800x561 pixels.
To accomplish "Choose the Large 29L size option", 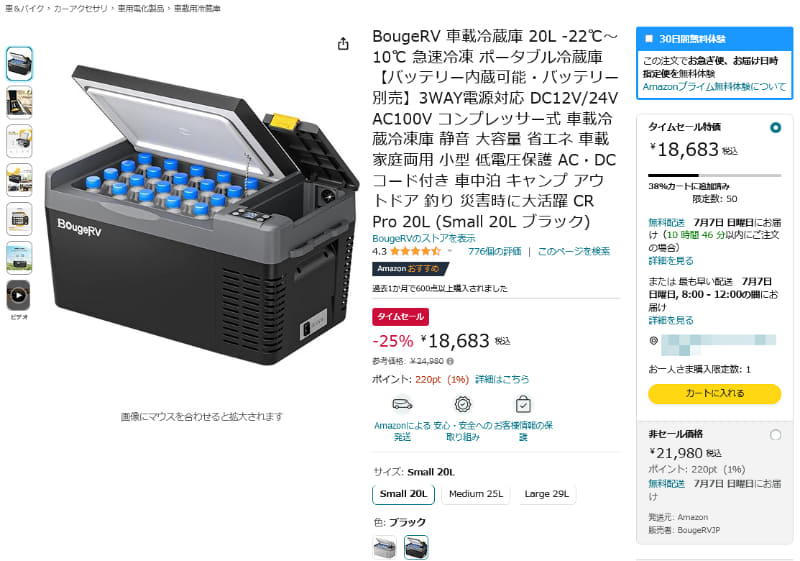I will click(x=546, y=494).
